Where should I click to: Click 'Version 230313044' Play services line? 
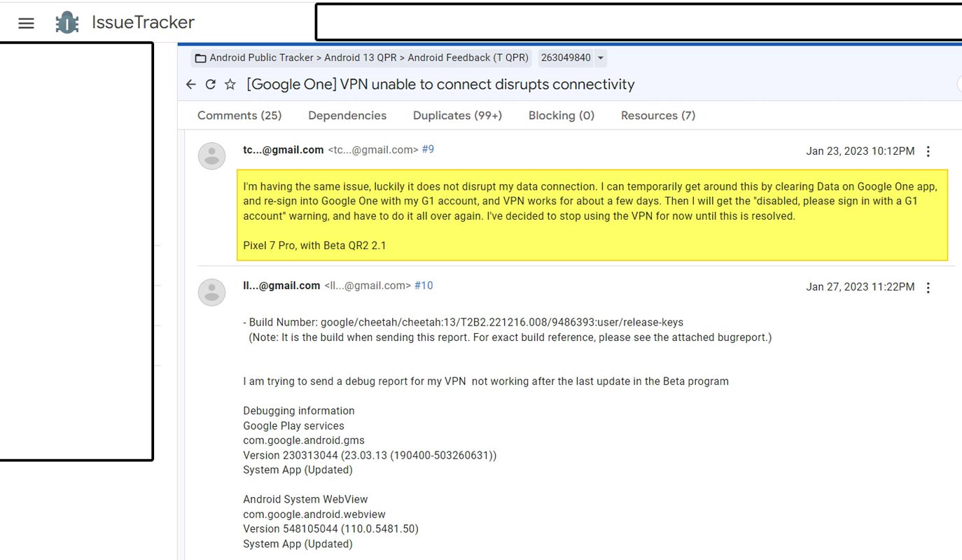[x=370, y=455]
